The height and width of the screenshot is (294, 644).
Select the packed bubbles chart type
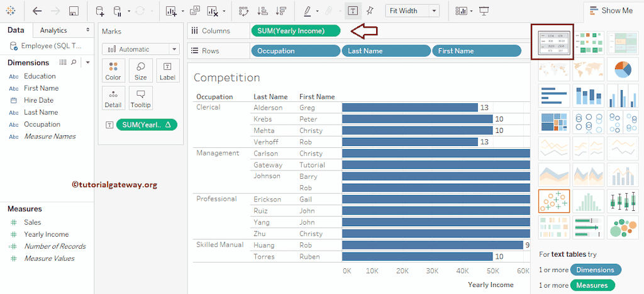pyautogui.click(x=623, y=227)
